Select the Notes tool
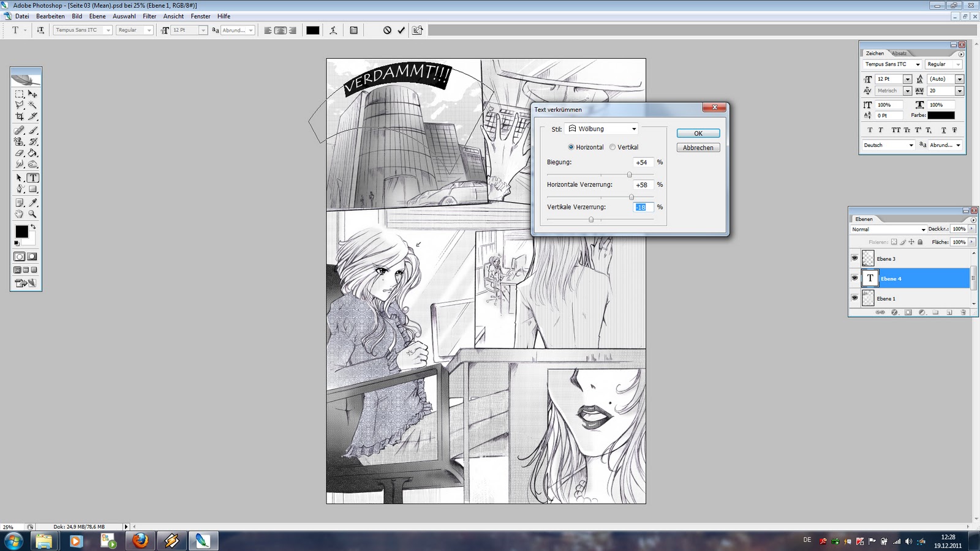980x551 pixels. pos(20,203)
